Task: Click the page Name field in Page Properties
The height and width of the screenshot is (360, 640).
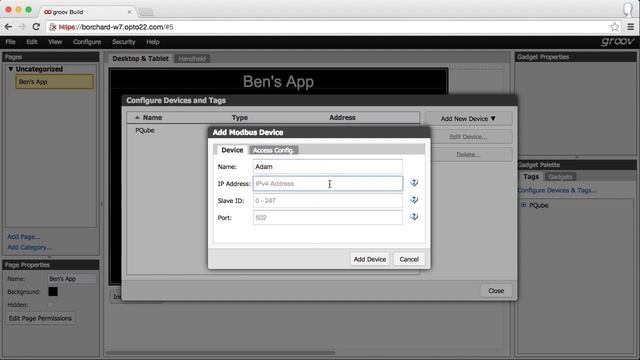Action: coord(72,279)
